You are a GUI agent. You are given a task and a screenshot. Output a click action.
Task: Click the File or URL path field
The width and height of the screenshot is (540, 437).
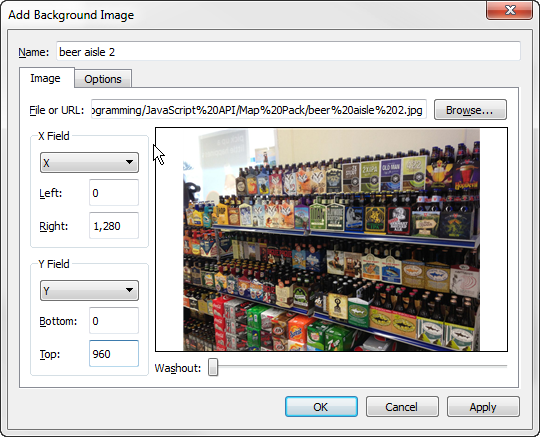[x=259, y=110]
